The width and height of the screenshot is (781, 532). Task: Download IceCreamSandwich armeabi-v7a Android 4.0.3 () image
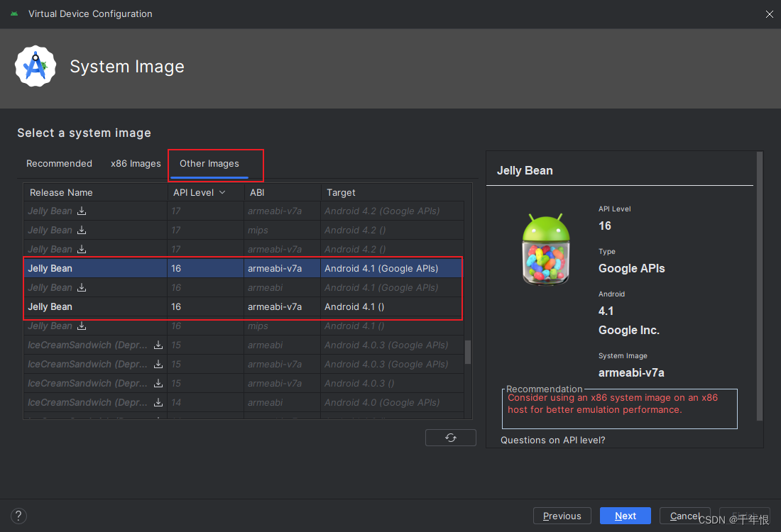tap(158, 383)
